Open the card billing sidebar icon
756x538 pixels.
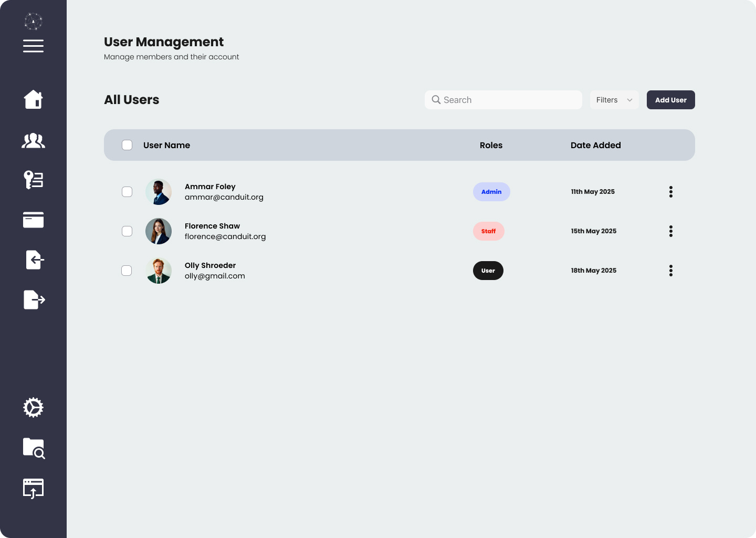(x=33, y=220)
